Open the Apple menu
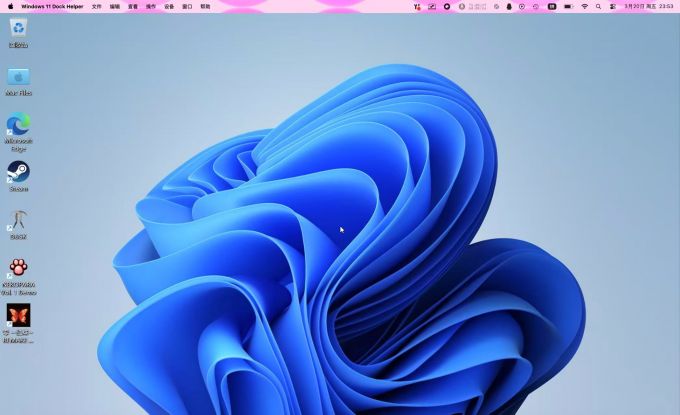The width and height of the screenshot is (680, 415). [x=10, y=7]
